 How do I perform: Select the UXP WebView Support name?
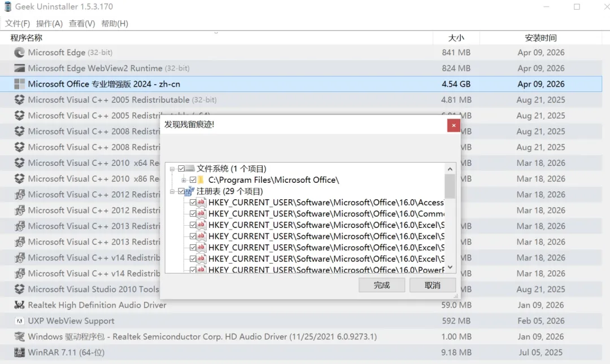pyautogui.click(x=71, y=321)
